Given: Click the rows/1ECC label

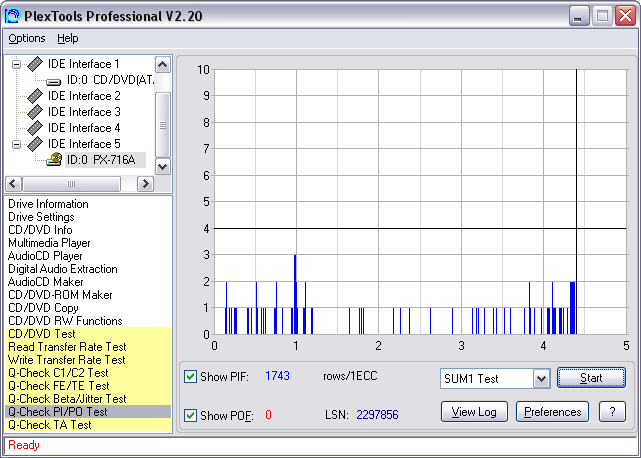Looking at the screenshot, I should pos(350,376).
